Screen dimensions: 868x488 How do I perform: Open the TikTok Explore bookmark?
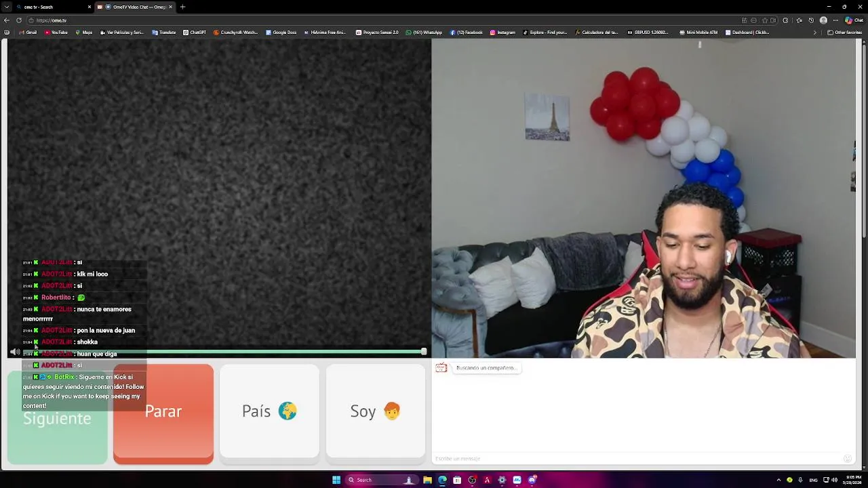click(545, 32)
